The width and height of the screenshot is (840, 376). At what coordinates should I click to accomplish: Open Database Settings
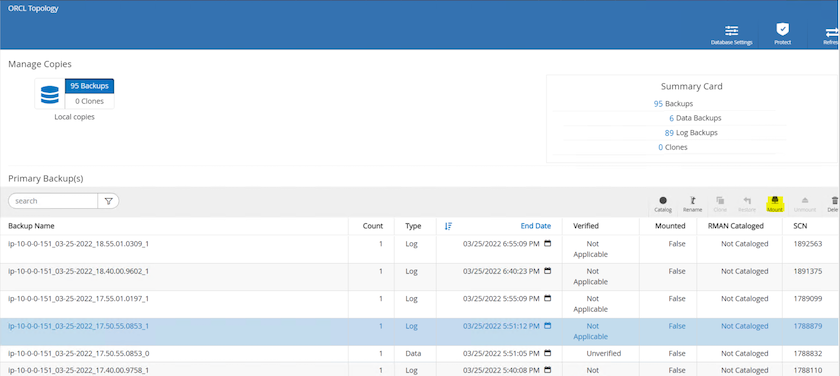click(x=731, y=34)
